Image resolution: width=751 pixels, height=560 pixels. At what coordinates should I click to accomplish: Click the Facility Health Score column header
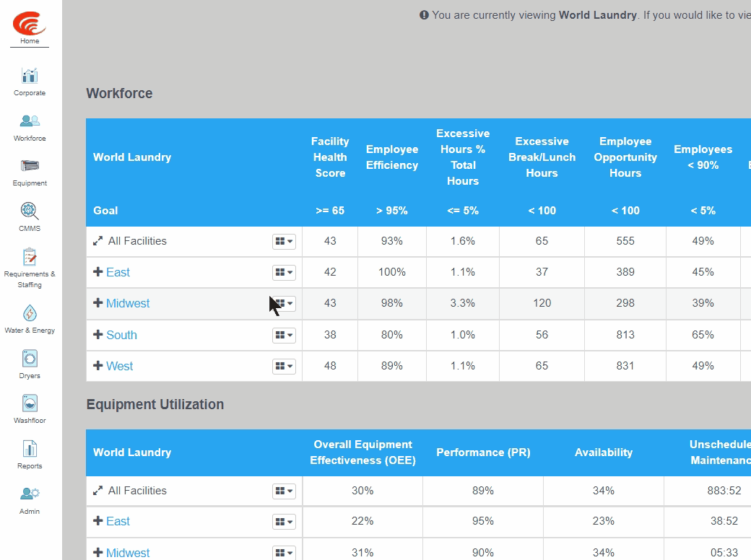tap(330, 157)
